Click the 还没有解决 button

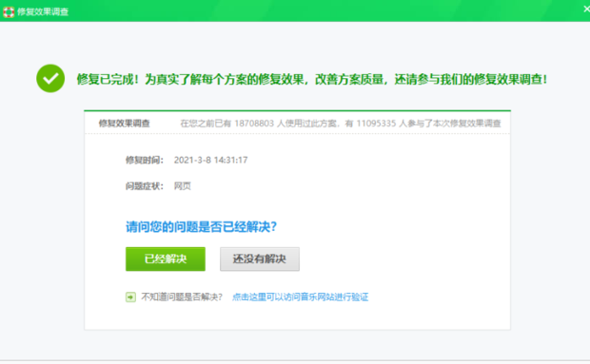pyautogui.click(x=260, y=259)
